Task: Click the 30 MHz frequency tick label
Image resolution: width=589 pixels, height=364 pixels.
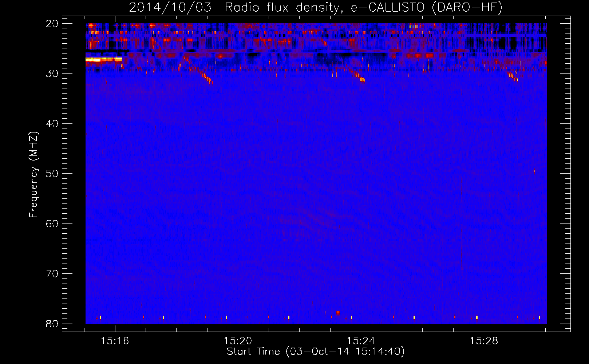Action: (x=52, y=74)
